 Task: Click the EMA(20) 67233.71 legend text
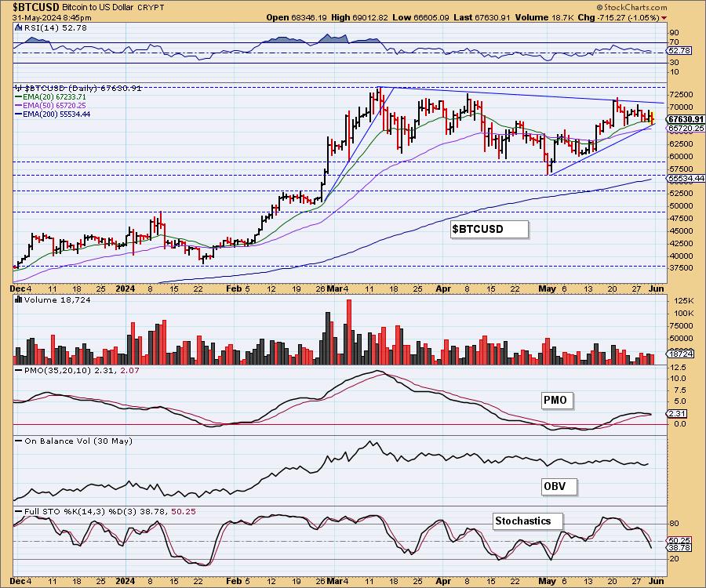(x=54, y=96)
